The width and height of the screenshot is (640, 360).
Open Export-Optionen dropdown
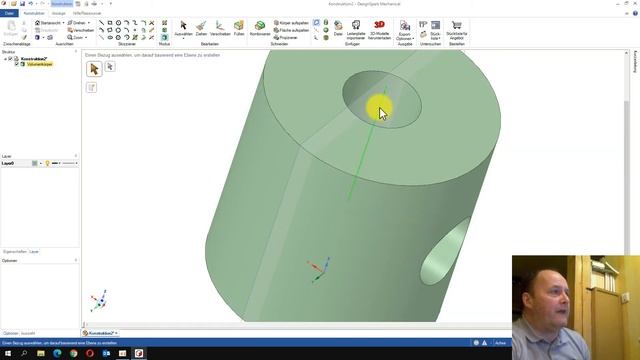click(405, 30)
